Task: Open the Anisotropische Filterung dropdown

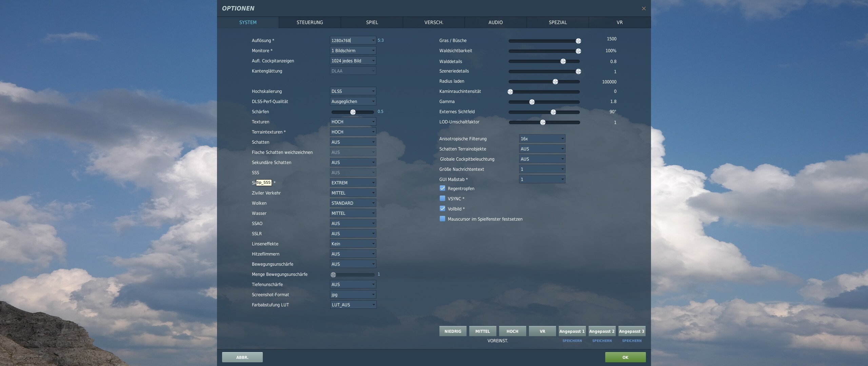Action: [x=542, y=139]
